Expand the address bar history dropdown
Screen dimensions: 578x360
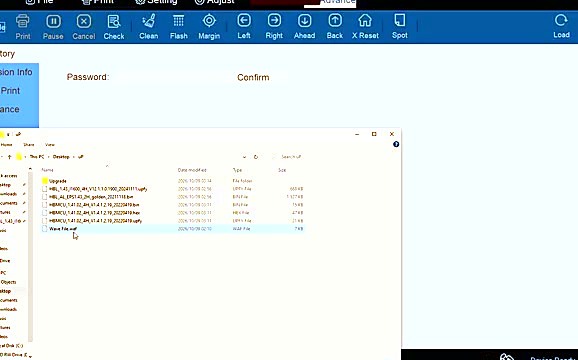244,157
